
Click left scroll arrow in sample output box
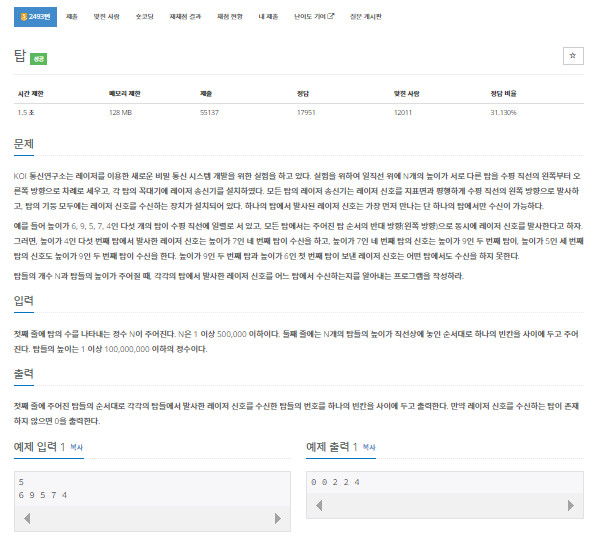tap(319, 506)
